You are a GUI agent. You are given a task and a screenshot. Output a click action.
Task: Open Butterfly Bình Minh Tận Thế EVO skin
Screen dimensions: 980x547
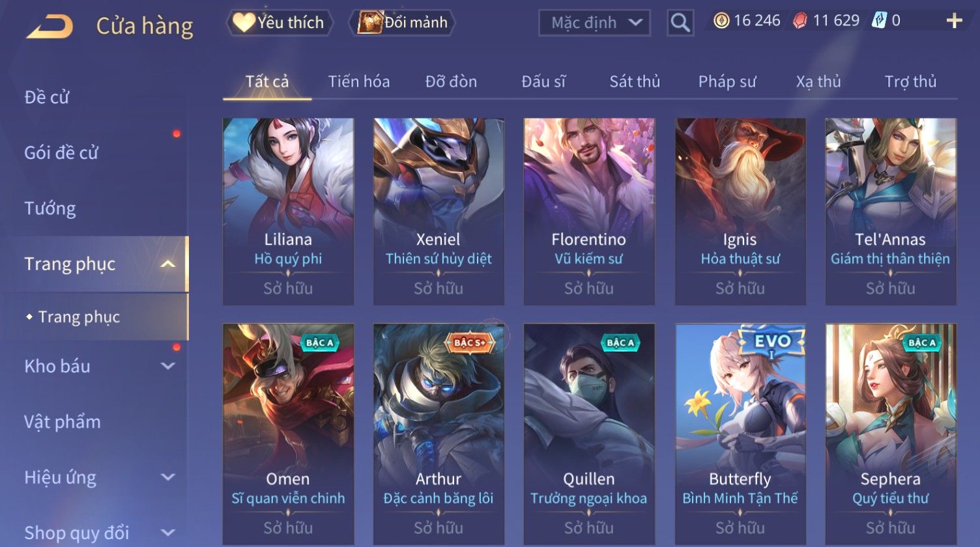pos(740,434)
